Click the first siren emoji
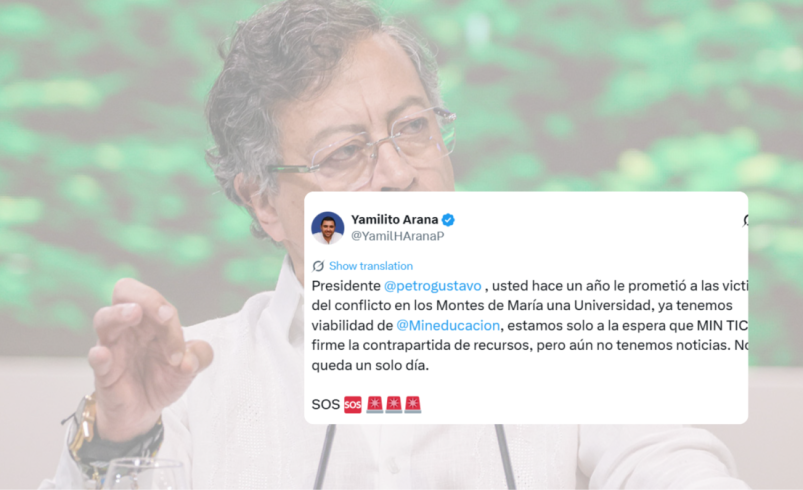The height and width of the screenshot is (490, 803). 375,404
